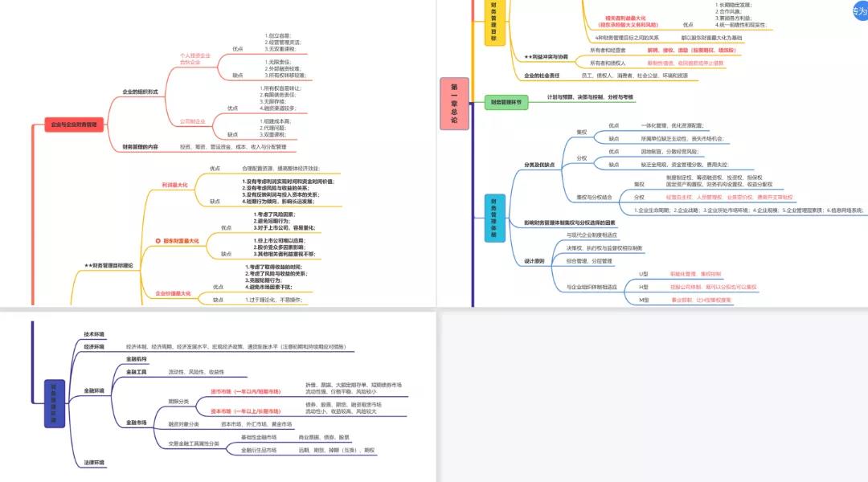Click the '分类及优缺点' branch

[539, 165]
